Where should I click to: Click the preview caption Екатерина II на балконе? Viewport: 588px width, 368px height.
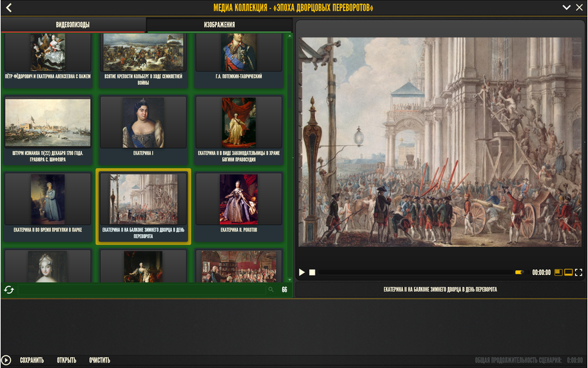(440, 290)
